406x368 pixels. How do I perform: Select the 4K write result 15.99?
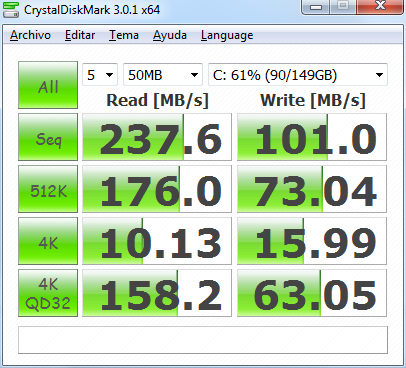pyautogui.click(x=312, y=241)
